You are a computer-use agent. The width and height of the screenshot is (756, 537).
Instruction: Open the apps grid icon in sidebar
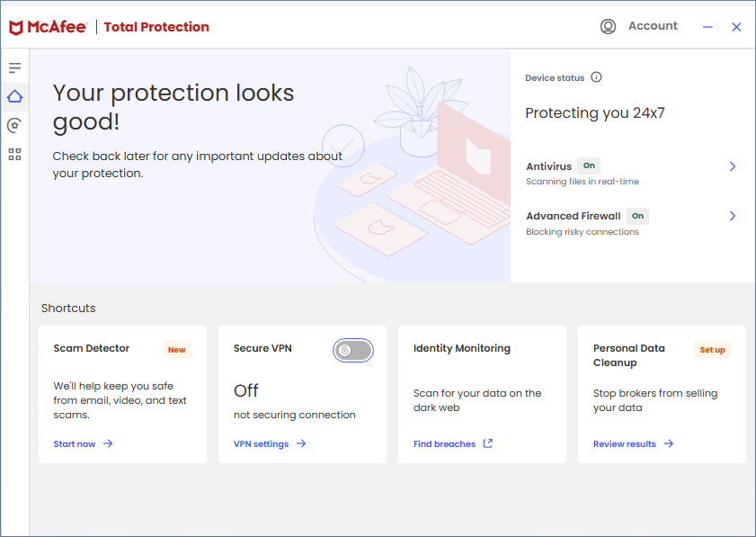point(14,154)
